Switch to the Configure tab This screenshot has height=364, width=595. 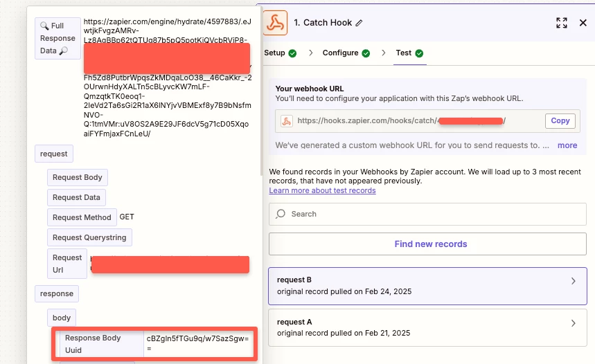point(340,53)
